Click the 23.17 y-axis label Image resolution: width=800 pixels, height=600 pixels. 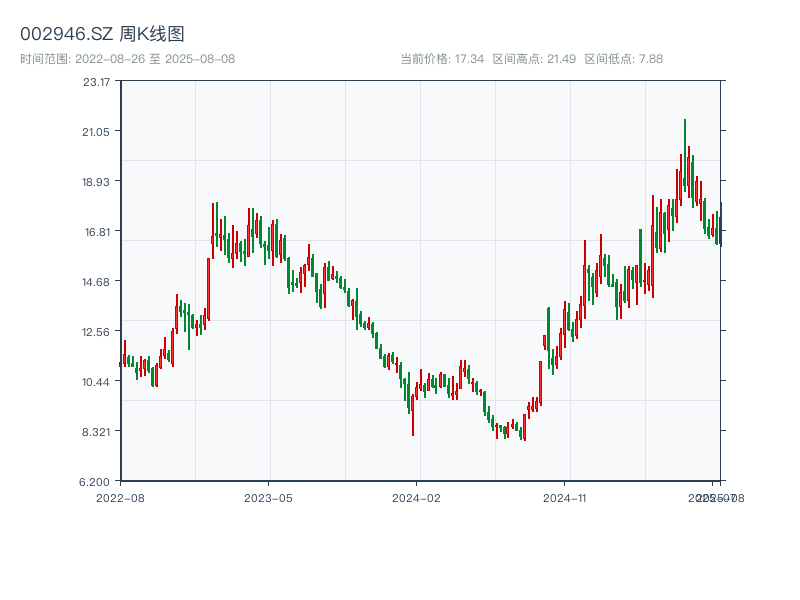click(x=96, y=82)
